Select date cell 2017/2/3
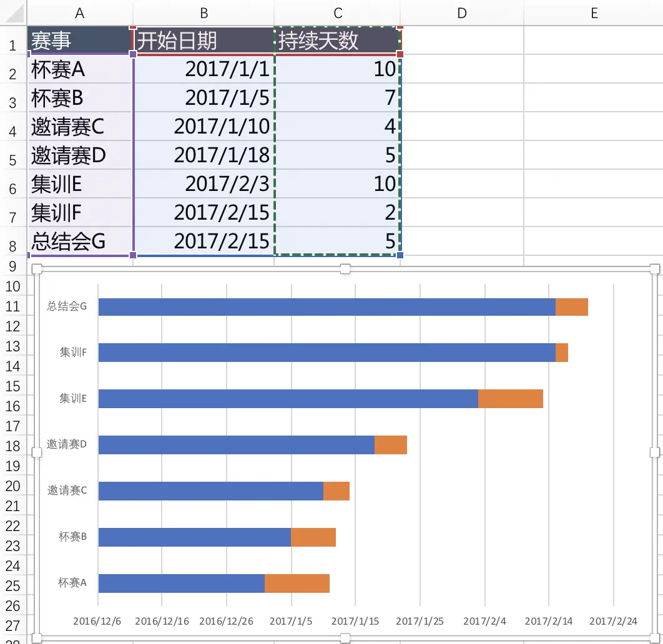The image size is (663, 644). [x=204, y=184]
